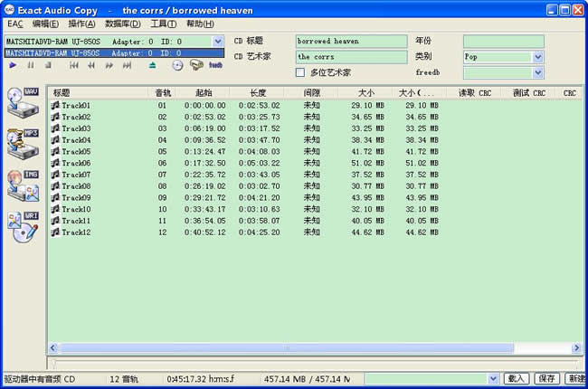
Task: Click the Pause playback button
Action: pos(31,65)
